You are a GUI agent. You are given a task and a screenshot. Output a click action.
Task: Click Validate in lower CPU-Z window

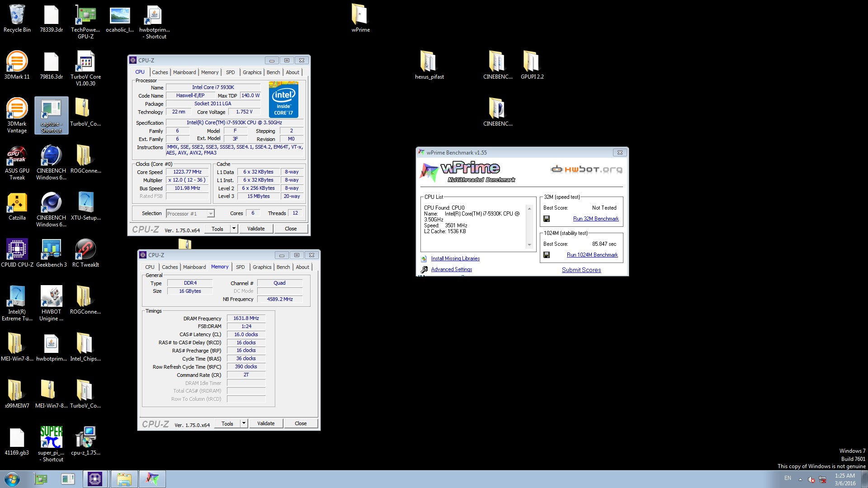[x=266, y=423]
